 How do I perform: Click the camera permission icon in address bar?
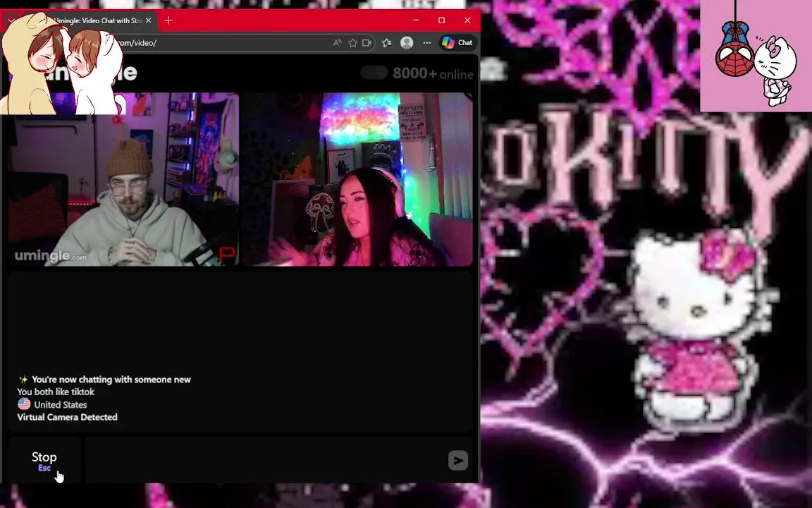(367, 43)
